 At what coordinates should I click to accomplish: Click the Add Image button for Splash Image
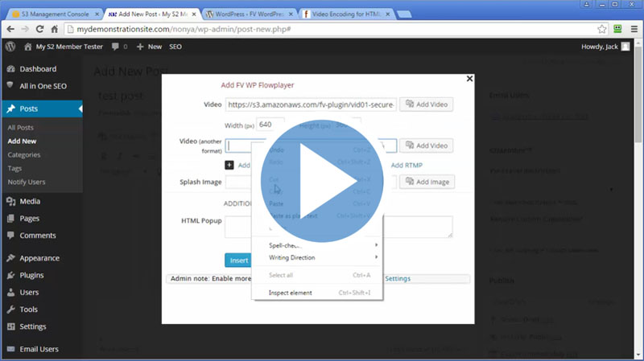pos(427,183)
